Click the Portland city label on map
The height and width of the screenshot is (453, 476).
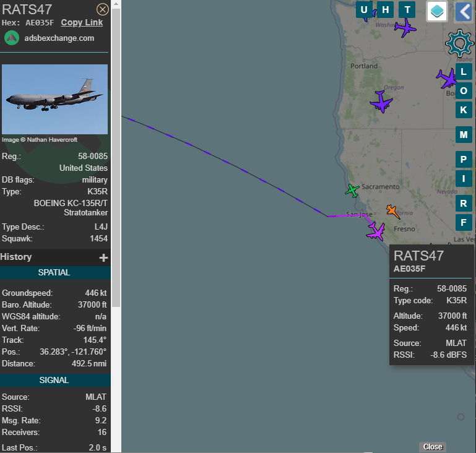coord(364,66)
